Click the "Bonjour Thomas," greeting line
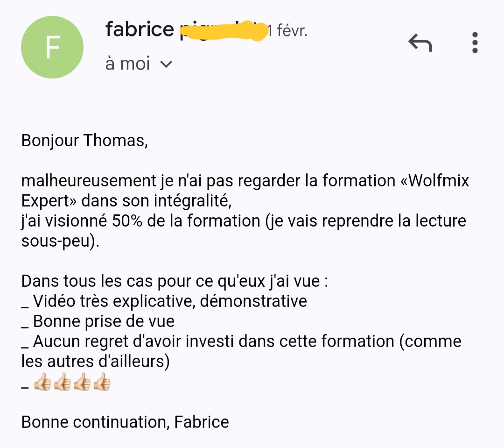The width and height of the screenshot is (504, 448). [84, 141]
